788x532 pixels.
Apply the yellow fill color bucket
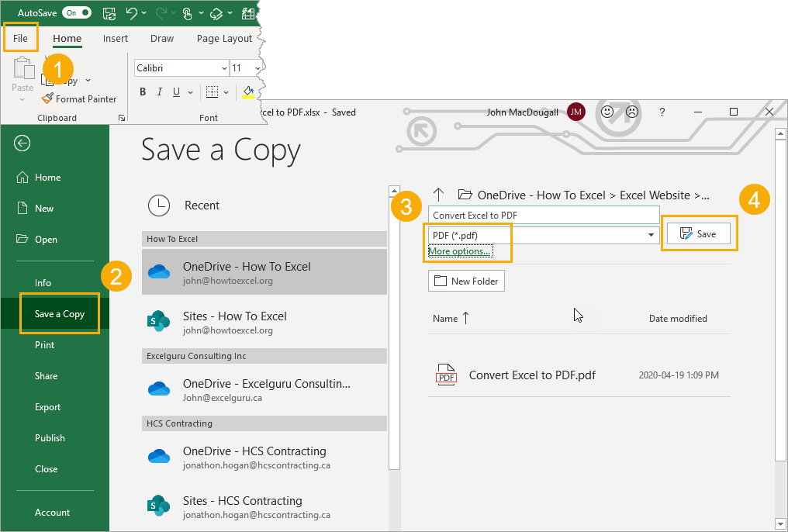pos(248,92)
